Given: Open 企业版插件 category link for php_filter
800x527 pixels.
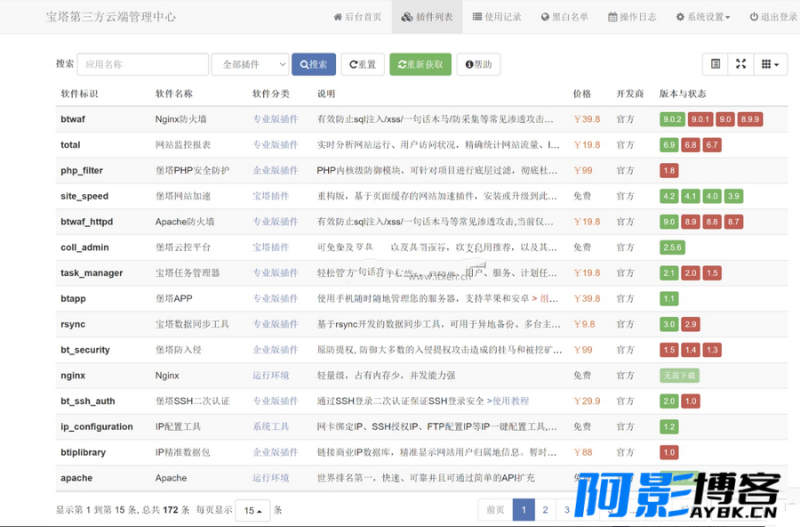Looking at the screenshot, I should (275, 170).
